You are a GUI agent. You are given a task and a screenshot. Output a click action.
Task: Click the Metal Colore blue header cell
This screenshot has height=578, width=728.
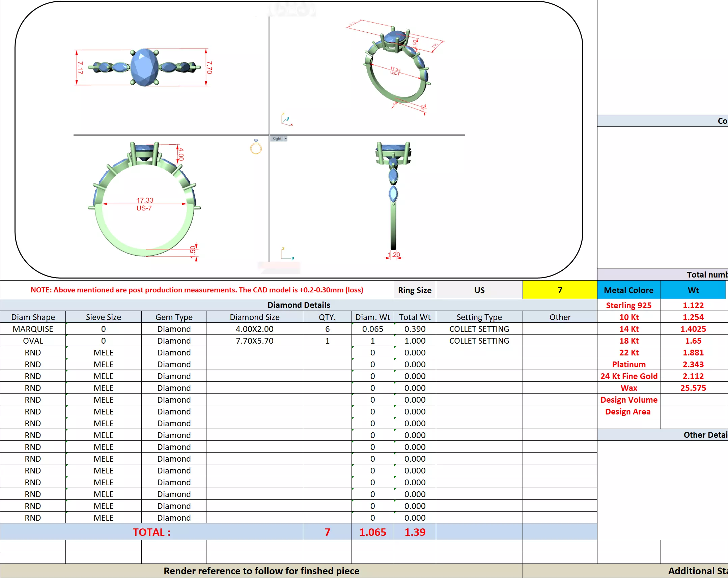click(628, 290)
